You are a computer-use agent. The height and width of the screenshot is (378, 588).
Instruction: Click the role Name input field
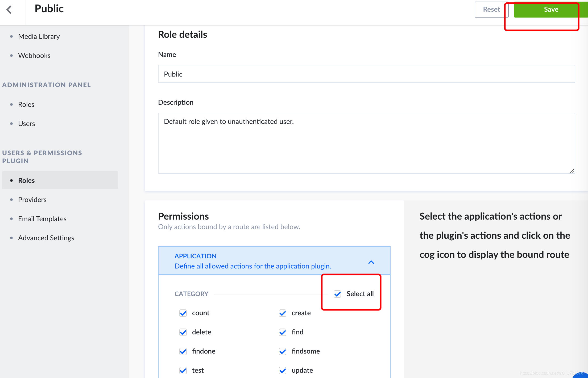(366, 74)
